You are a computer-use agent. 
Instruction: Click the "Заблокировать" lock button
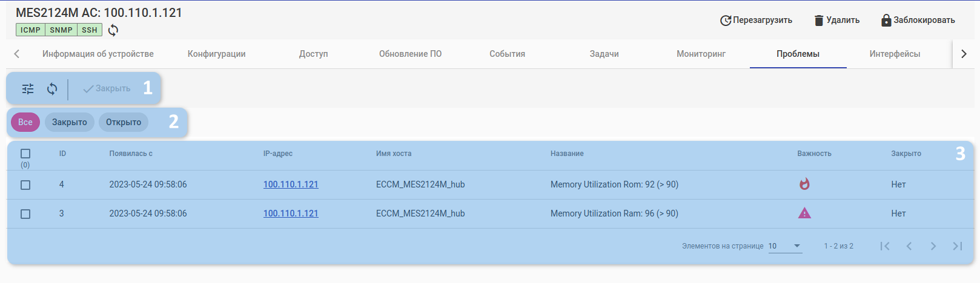click(918, 20)
